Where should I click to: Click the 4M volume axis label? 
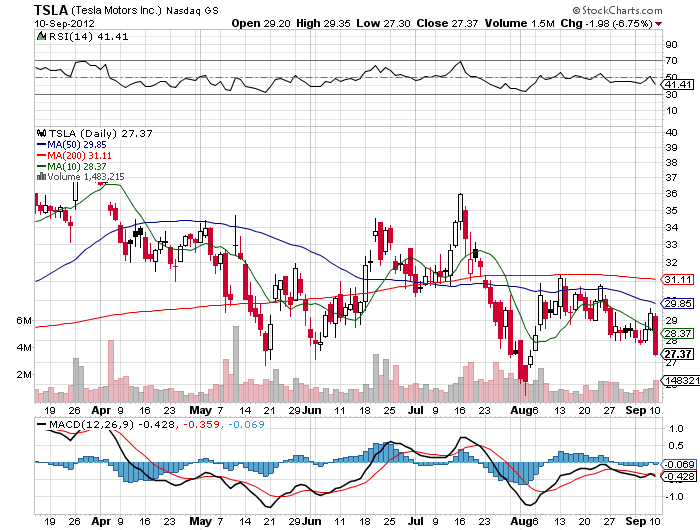tap(24, 347)
